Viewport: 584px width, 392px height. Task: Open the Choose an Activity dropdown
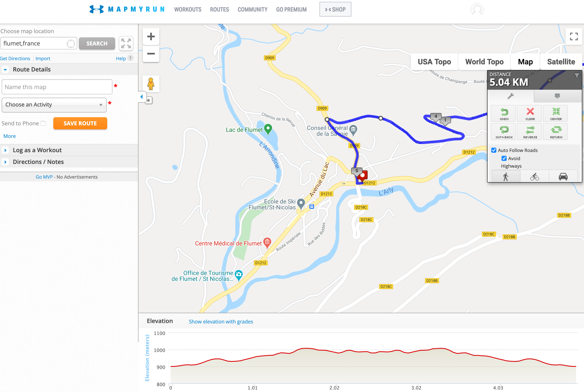click(x=54, y=105)
